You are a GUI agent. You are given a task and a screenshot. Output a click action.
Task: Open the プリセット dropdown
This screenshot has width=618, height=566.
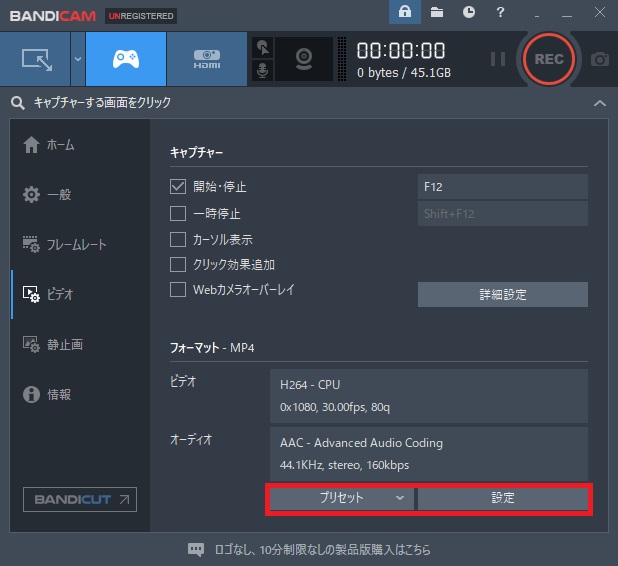[342, 498]
